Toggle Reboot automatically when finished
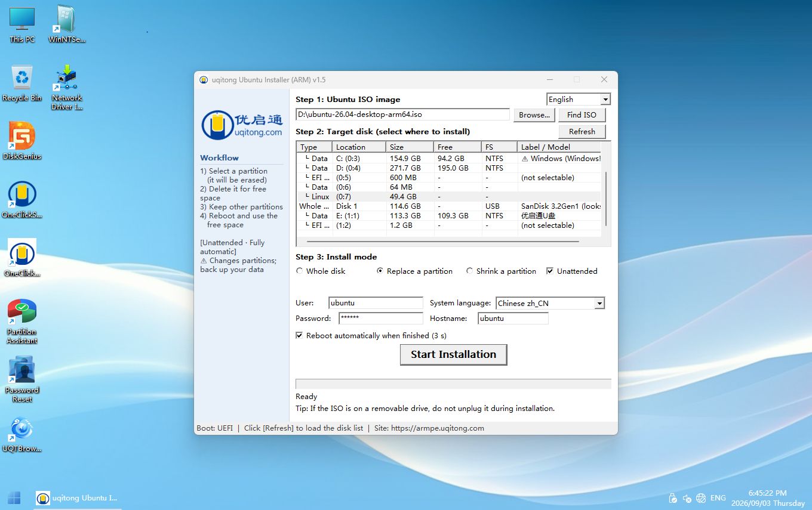The height and width of the screenshot is (510, 812). click(x=371, y=335)
